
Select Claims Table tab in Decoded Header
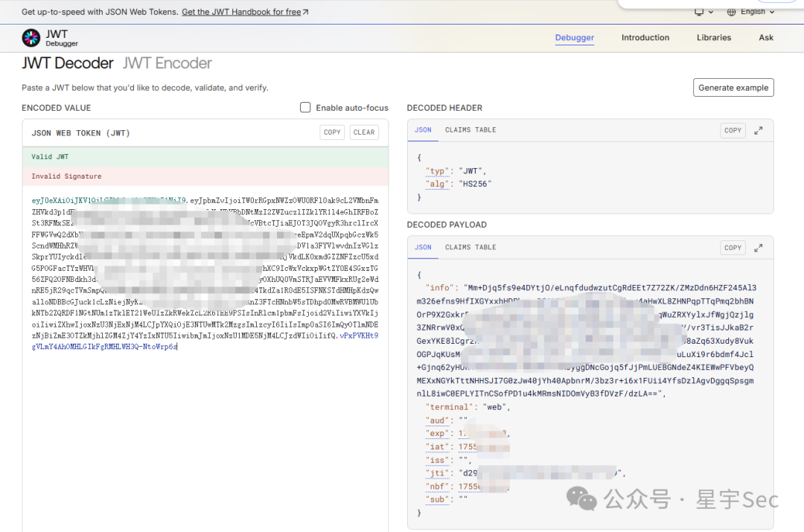click(x=470, y=130)
